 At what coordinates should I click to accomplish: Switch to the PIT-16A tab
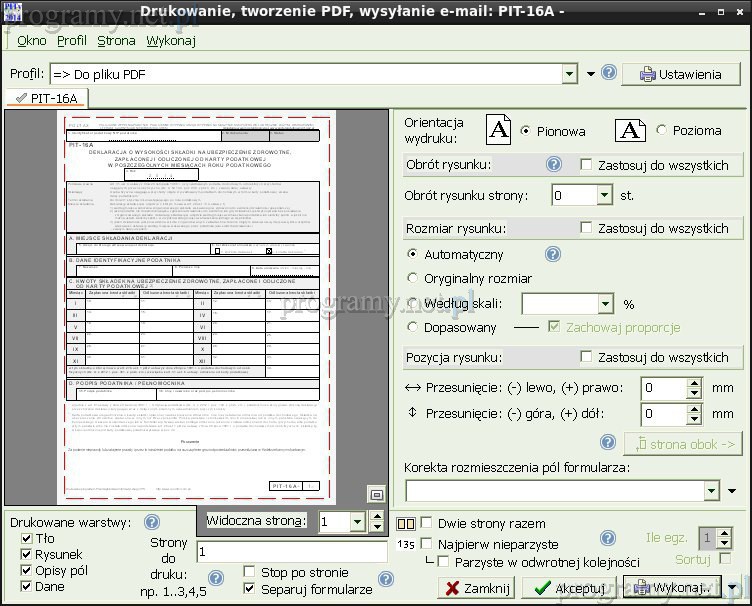47,98
